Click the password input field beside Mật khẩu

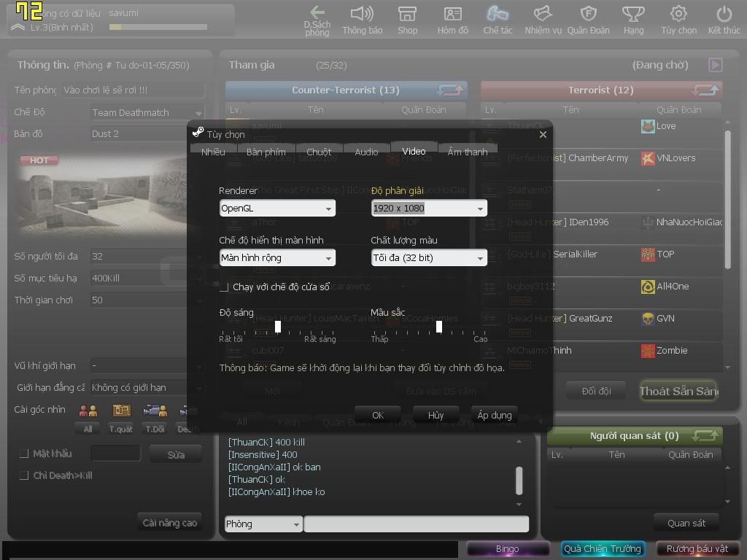(x=116, y=454)
